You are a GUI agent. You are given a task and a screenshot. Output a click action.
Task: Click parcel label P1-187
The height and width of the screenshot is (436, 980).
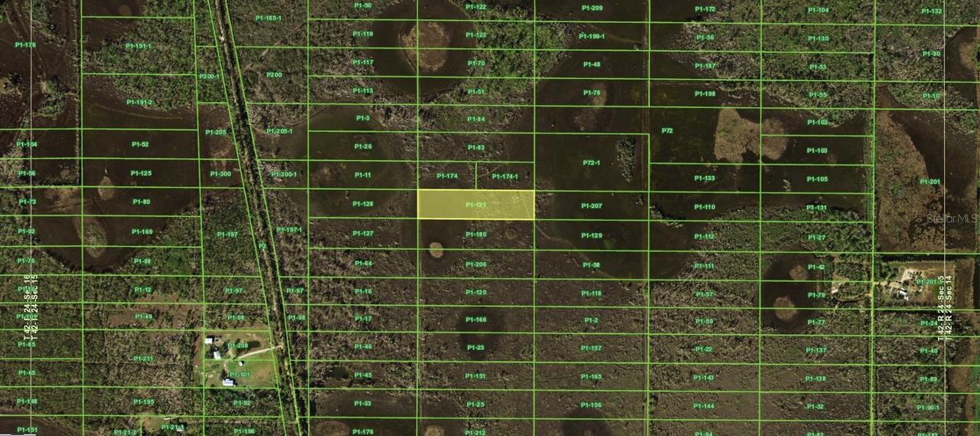click(x=704, y=66)
